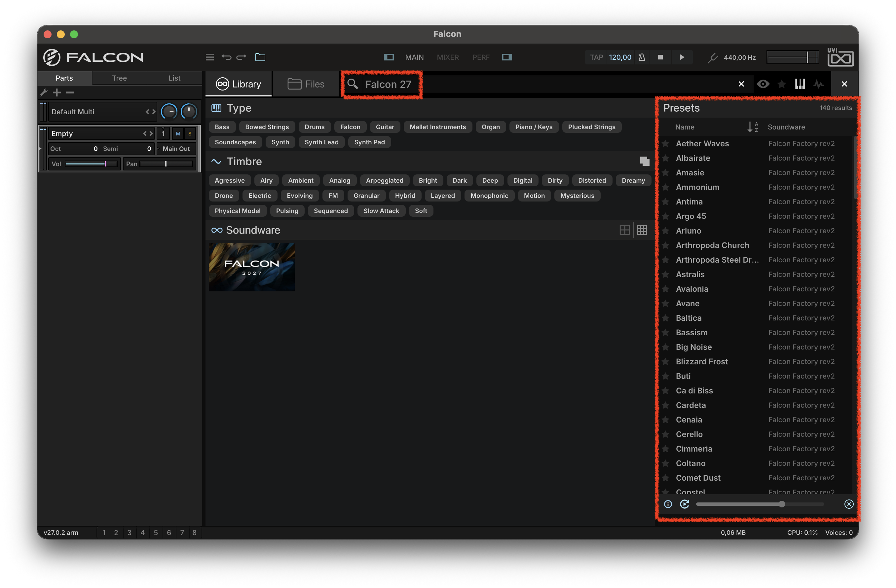Click the tuning fork icon

[x=712, y=57]
